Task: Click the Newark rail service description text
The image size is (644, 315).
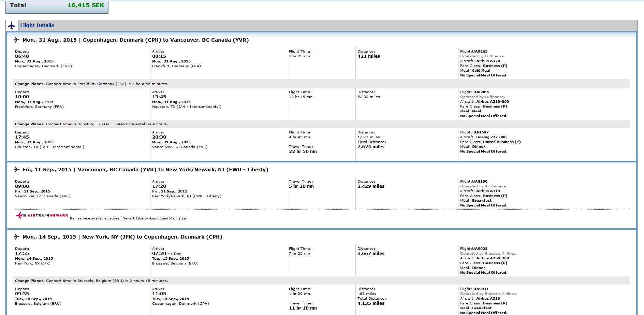Action: coord(129,218)
